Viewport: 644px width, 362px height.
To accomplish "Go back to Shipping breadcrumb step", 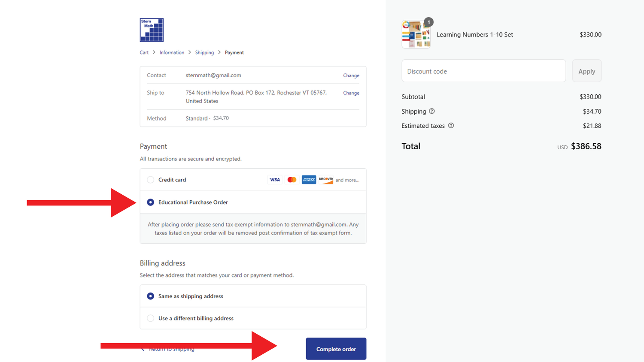I will [x=204, y=53].
